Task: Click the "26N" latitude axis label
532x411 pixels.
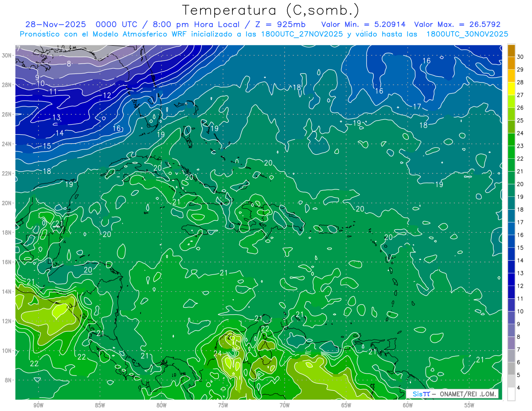Action: pos(7,114)
